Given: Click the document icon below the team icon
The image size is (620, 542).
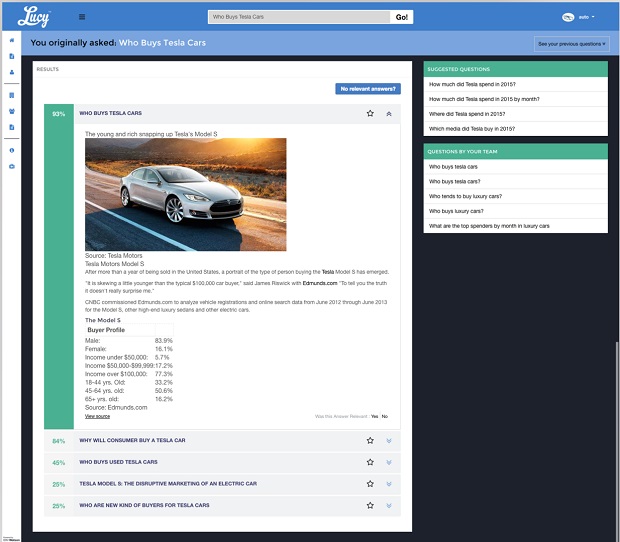Looking at the screenshot, I should pos(12,127).
